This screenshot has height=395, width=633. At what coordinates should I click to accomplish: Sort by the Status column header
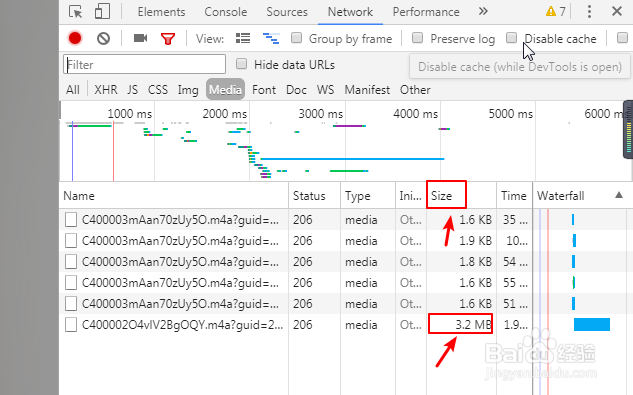click(314, 196)
